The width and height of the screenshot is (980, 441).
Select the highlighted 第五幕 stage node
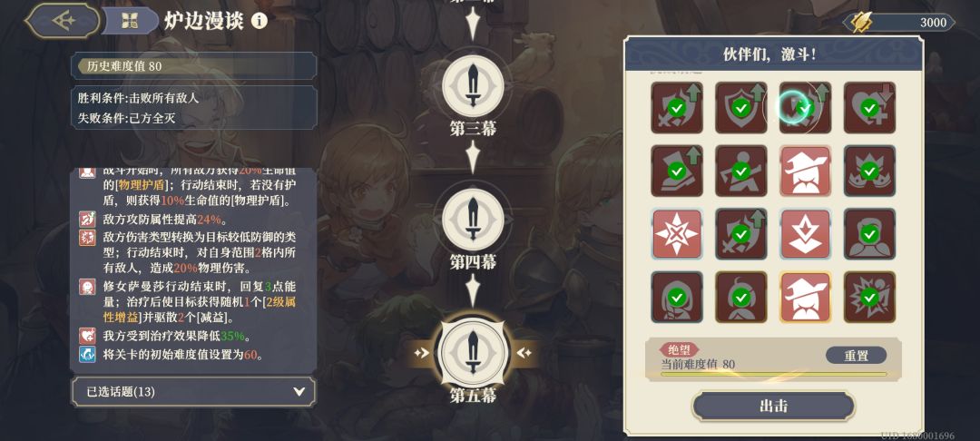point(473,352)
